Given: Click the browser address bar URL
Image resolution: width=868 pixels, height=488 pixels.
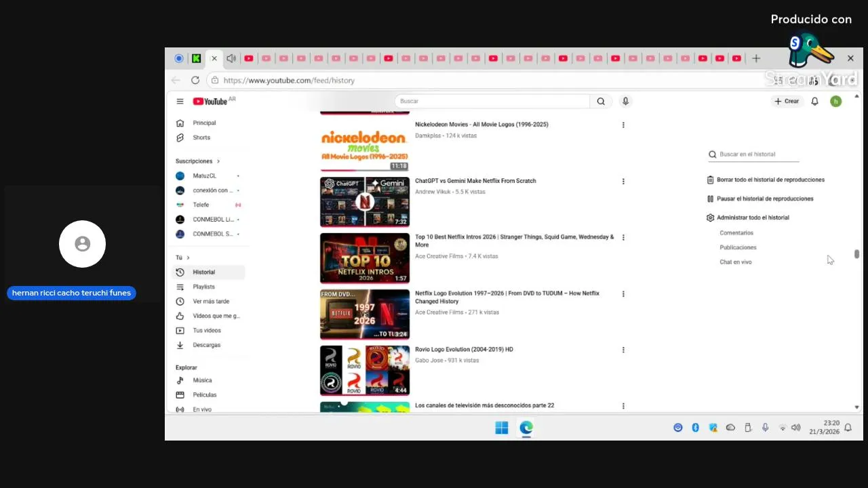Looking at the screenshot, I should coord(289,80).
